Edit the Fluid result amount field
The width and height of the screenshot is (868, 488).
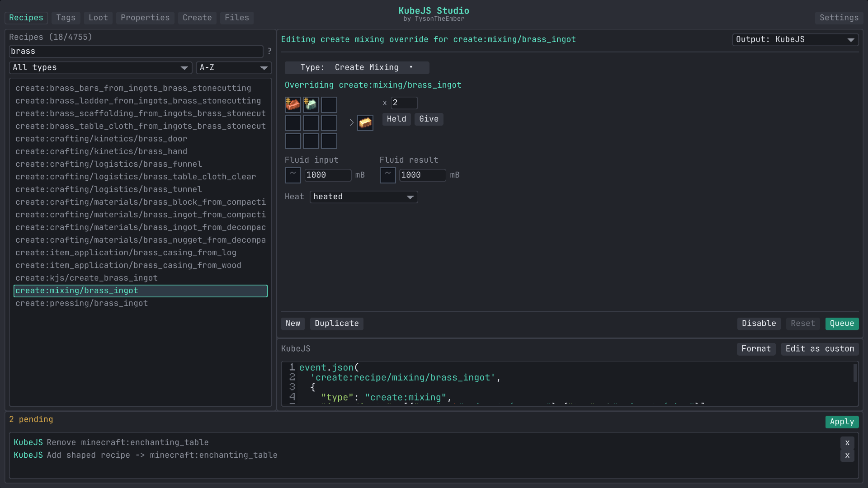click(x=423, y=175)
